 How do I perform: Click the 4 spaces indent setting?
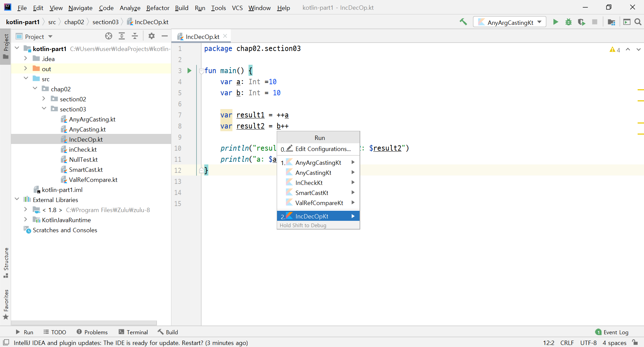[x=614, y=343]
